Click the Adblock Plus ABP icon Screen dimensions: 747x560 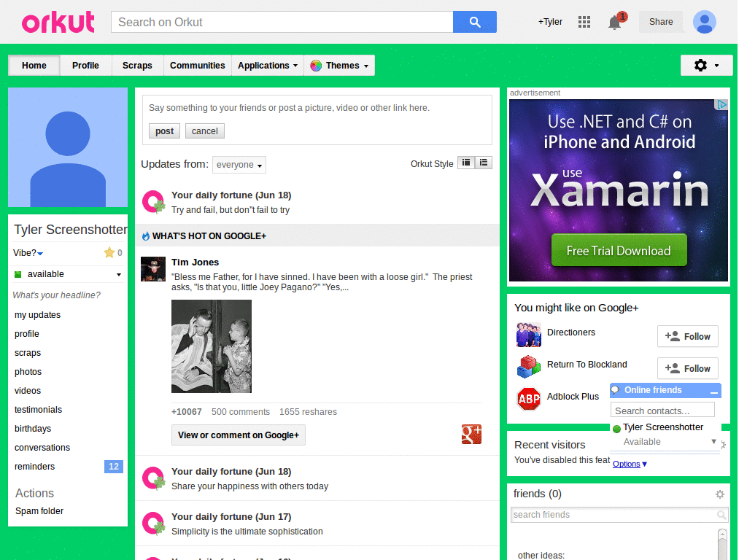[x=528, y=399]
